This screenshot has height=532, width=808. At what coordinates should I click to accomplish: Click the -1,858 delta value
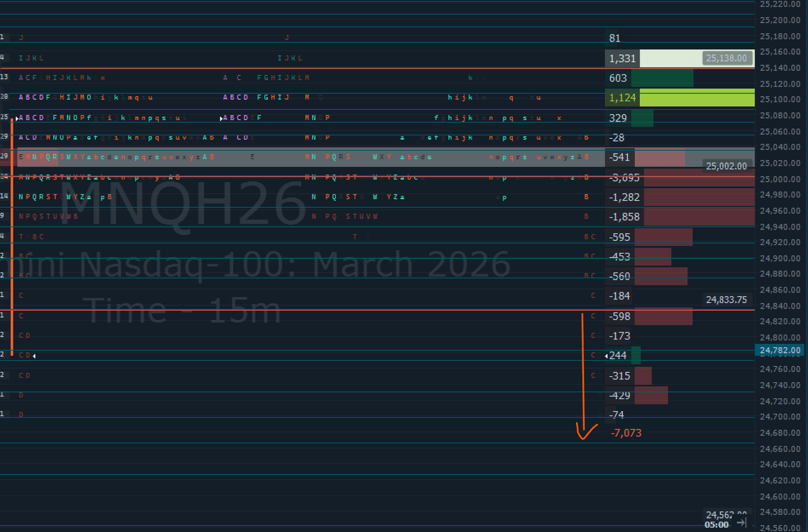(624, 217)
